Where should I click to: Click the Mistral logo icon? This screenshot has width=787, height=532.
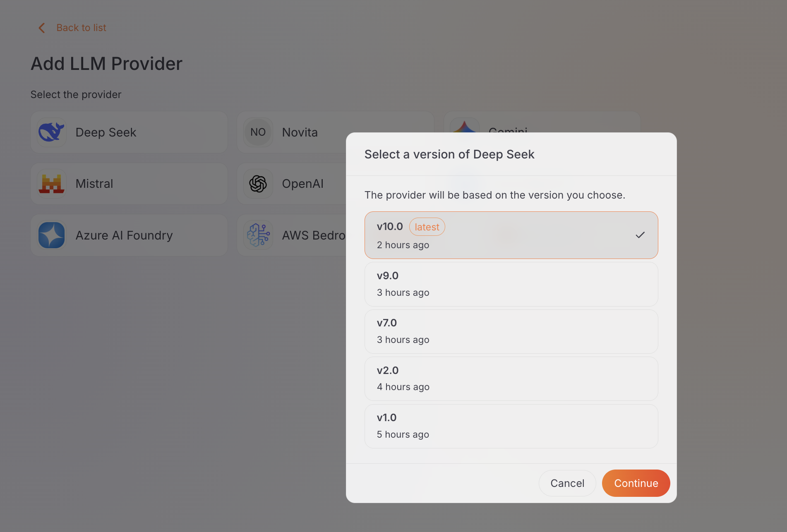(x=52, y=184)
